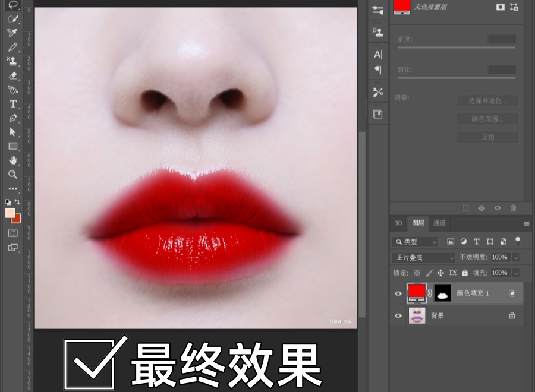Open the 正片叠底 blend mode dropdown

tap(422, 257)
